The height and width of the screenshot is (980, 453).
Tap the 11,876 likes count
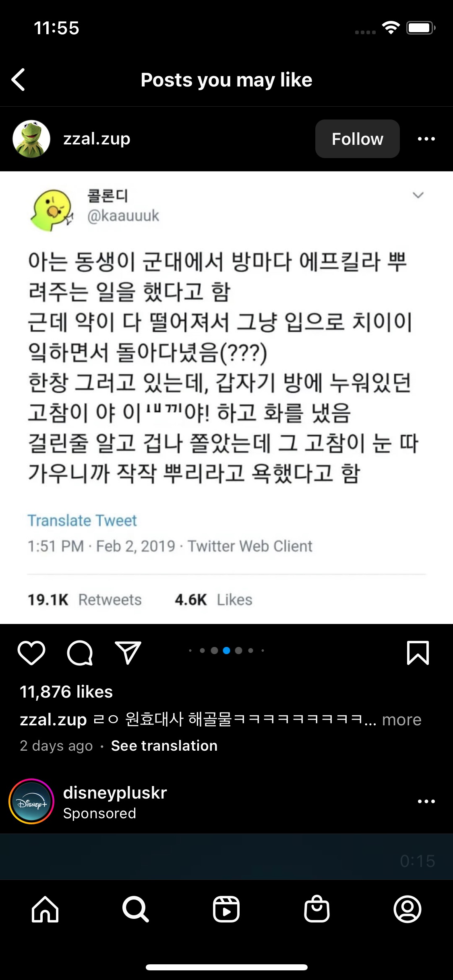click(x=66, y=692)
